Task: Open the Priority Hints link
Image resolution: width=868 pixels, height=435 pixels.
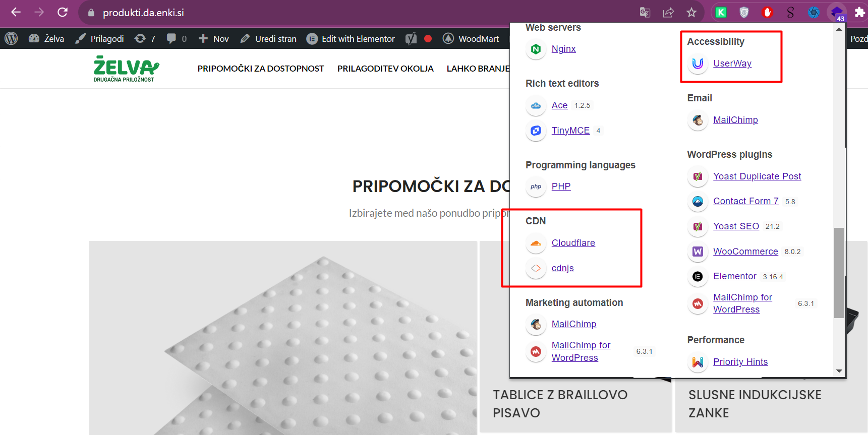Action: pos(740,362)
